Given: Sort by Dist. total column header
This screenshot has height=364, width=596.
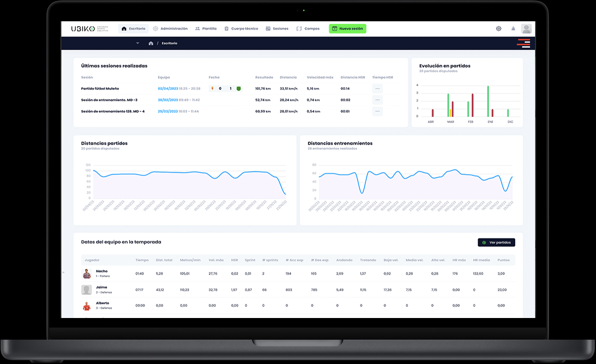Looking at the screenshot, I should (x=164, y=260).
